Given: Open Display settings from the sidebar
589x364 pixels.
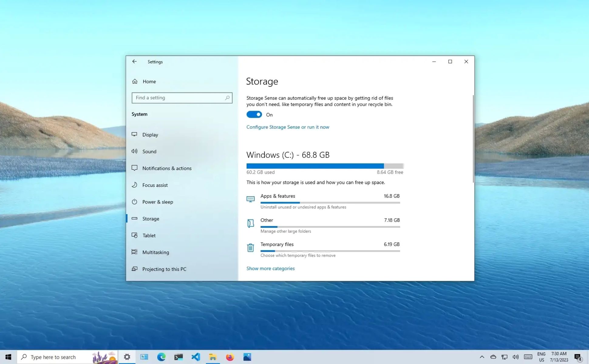Looking at the screenshot, I should tap(150, 135).
